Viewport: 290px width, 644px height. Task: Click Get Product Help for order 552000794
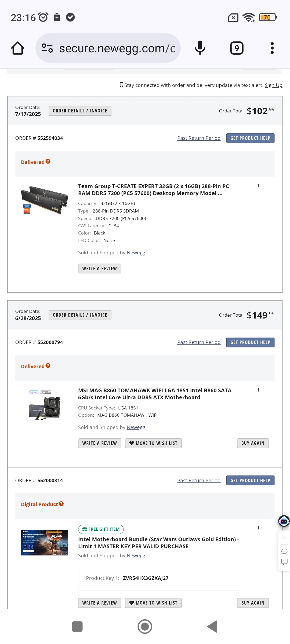tap(250, 342)
